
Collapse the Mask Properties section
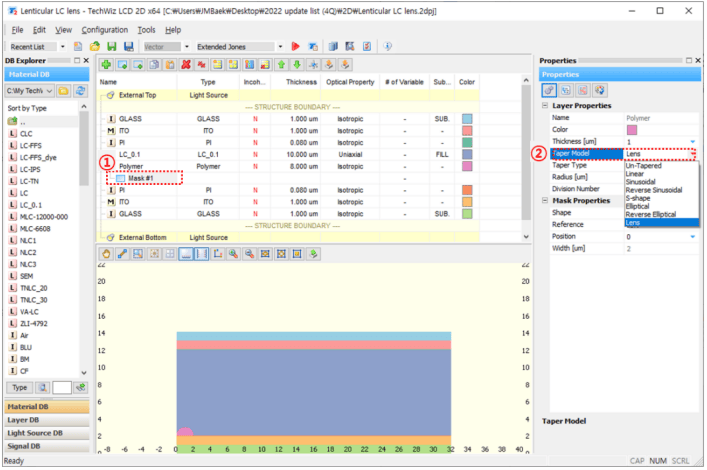coord(545,201)
